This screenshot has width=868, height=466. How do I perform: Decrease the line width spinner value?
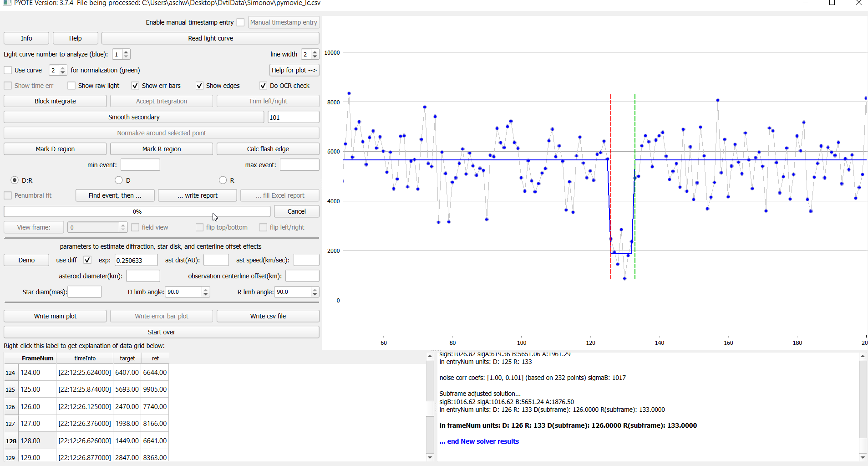315,57
